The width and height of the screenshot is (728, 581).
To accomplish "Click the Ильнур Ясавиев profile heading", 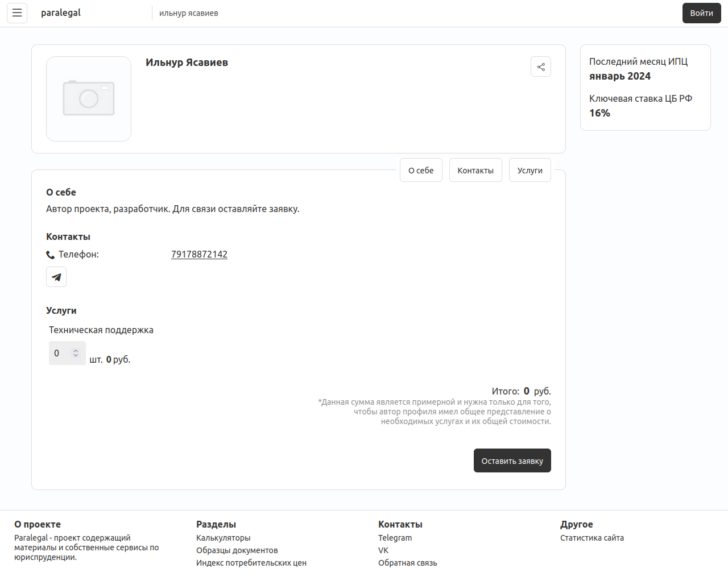I will pos(187,63).
